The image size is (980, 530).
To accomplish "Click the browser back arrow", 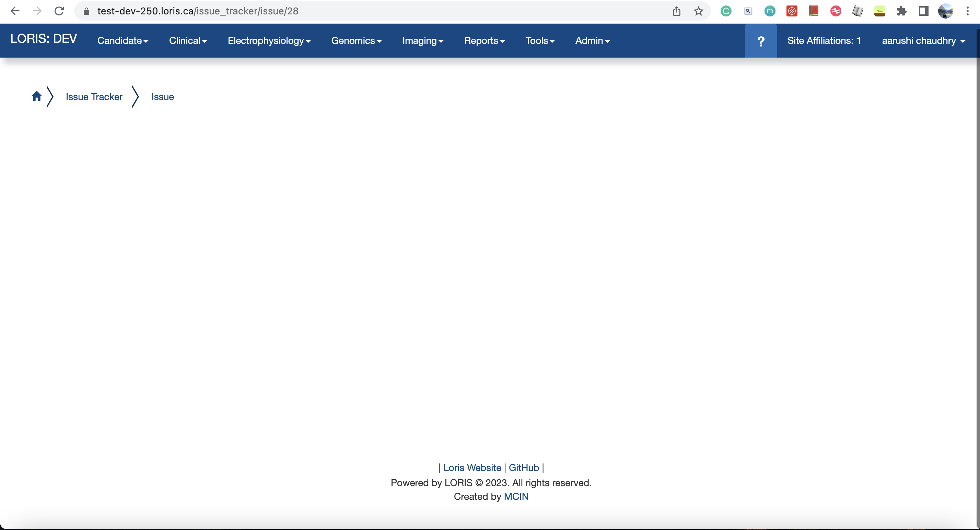I will 15,11.
